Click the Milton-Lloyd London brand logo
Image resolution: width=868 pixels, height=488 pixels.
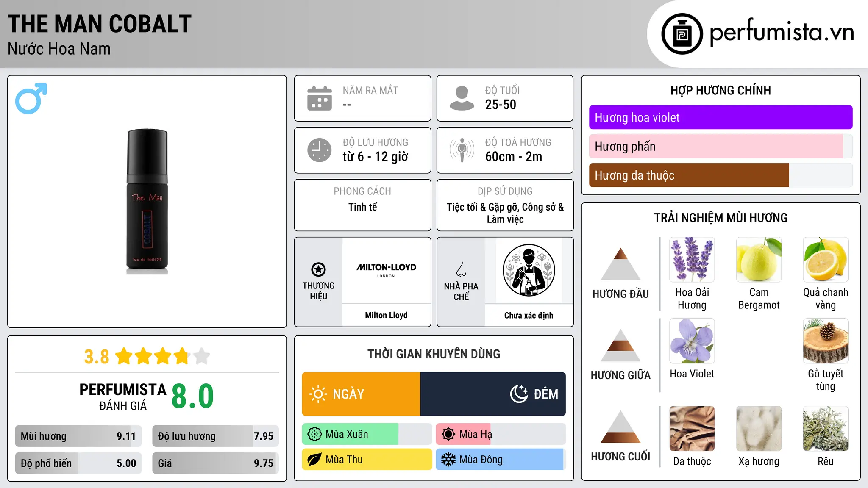tap(386, 269)
